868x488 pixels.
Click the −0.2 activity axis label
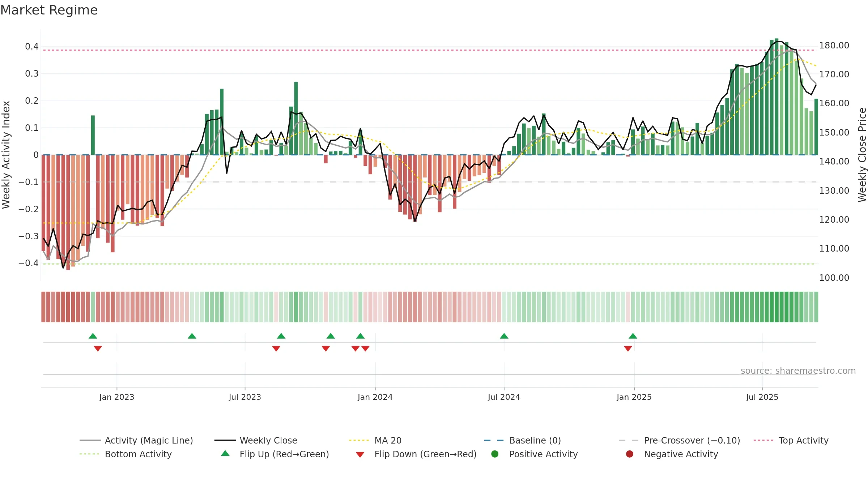point(29,209)
